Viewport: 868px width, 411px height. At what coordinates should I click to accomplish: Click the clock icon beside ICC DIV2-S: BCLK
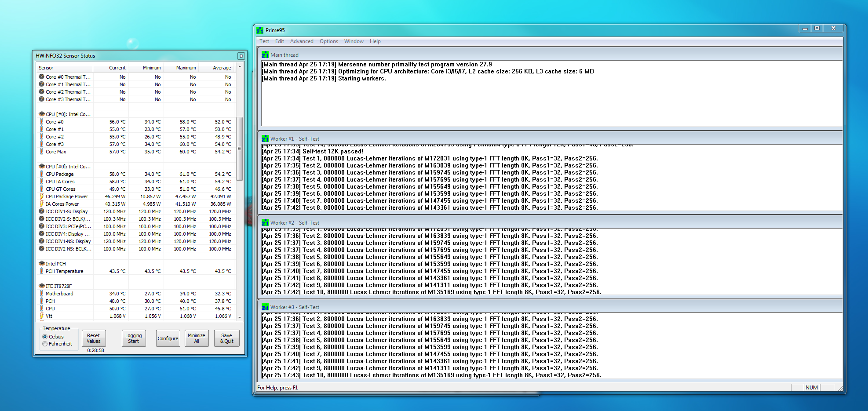(41, 219)
